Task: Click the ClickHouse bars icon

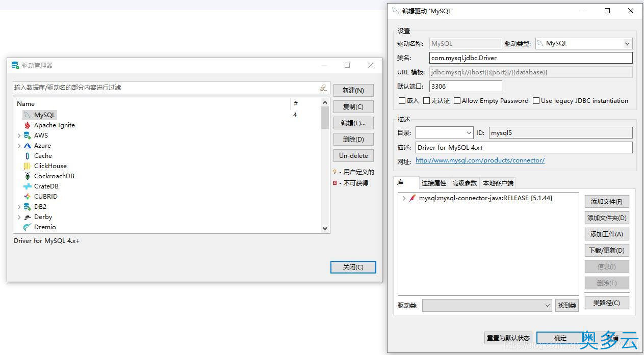Action: coord(28,166)
